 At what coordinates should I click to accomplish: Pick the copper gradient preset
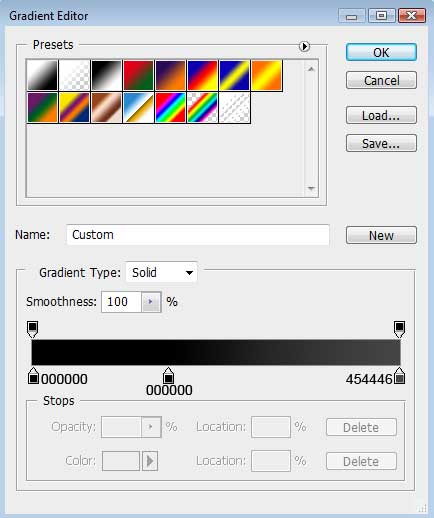click(x=106, y=107)
